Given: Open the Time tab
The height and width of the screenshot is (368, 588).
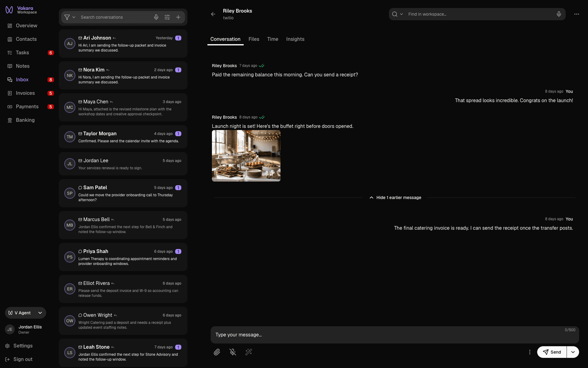Looking at the screenshot, I should [x=273, y=39].
